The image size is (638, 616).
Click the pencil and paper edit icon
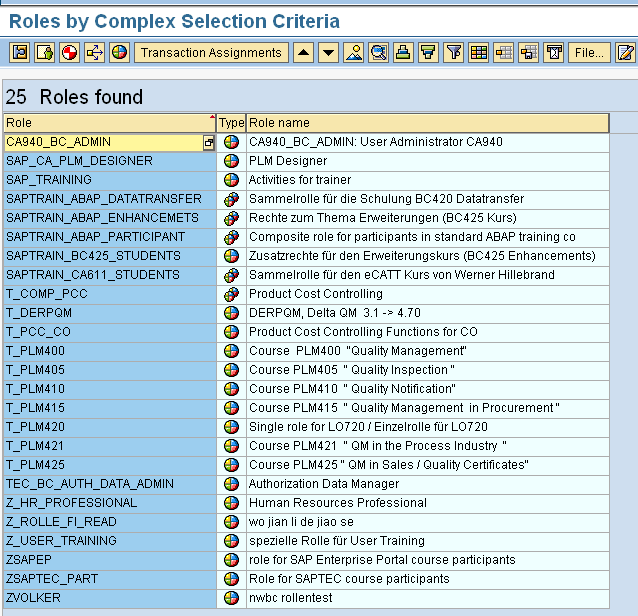625,52
